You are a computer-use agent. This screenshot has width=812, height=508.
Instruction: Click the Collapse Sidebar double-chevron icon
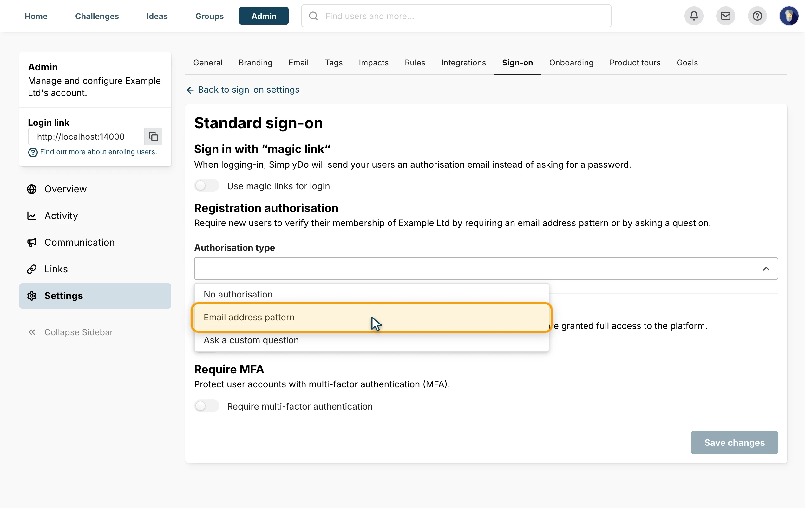click(x=32, y=332)
